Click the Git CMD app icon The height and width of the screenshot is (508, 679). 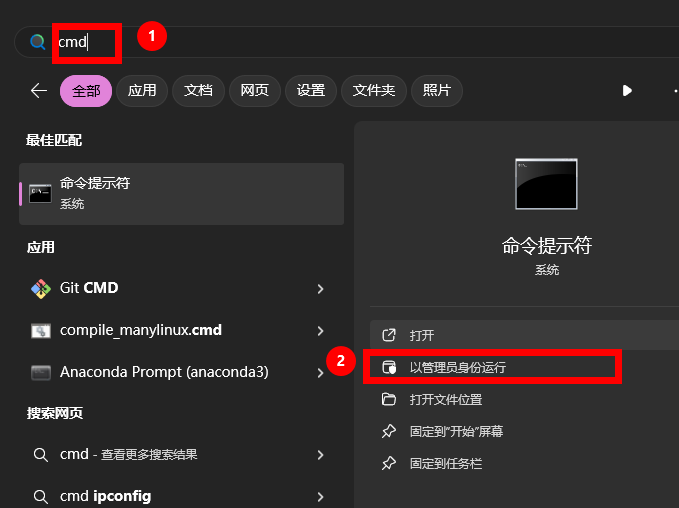[x=41, y=288]
